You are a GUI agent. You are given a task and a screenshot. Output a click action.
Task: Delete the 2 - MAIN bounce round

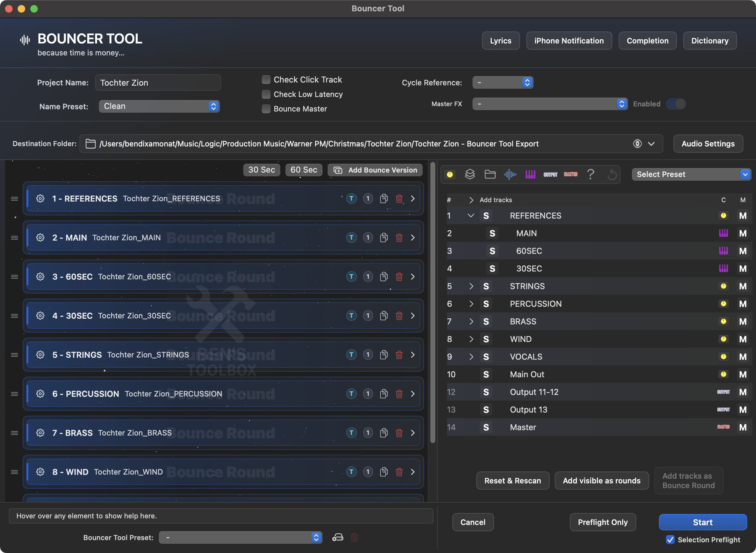tap(399, 238)
